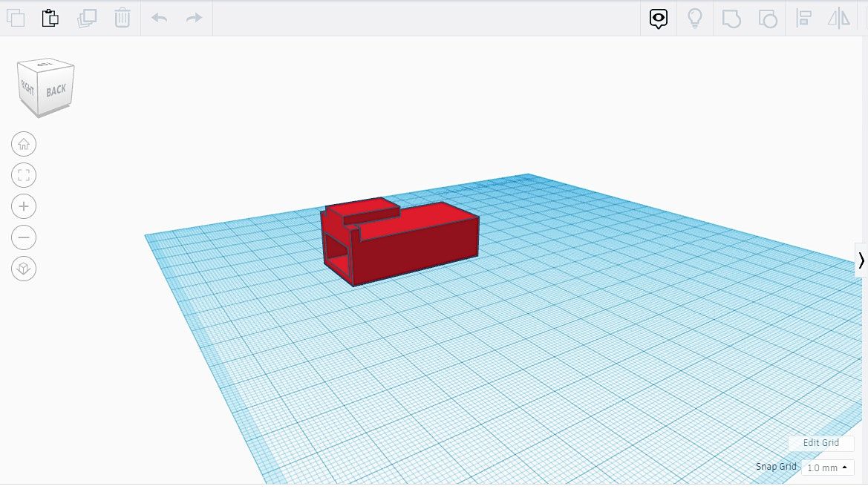
Task: Undo the last action
Action: point(160,19)
